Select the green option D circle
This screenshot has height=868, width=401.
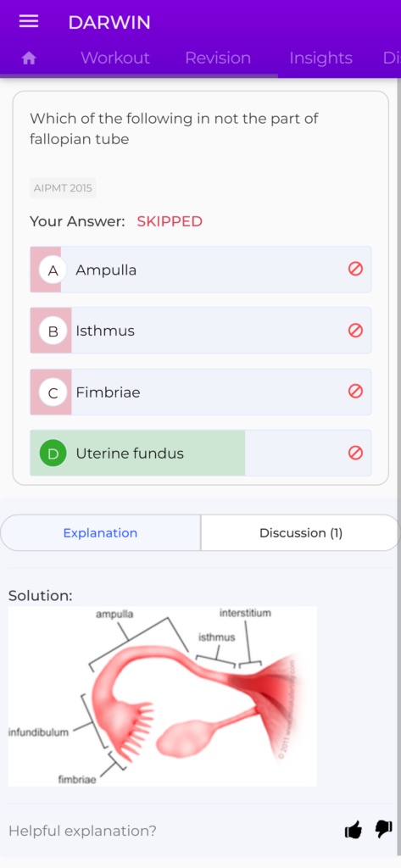[53, 453]
